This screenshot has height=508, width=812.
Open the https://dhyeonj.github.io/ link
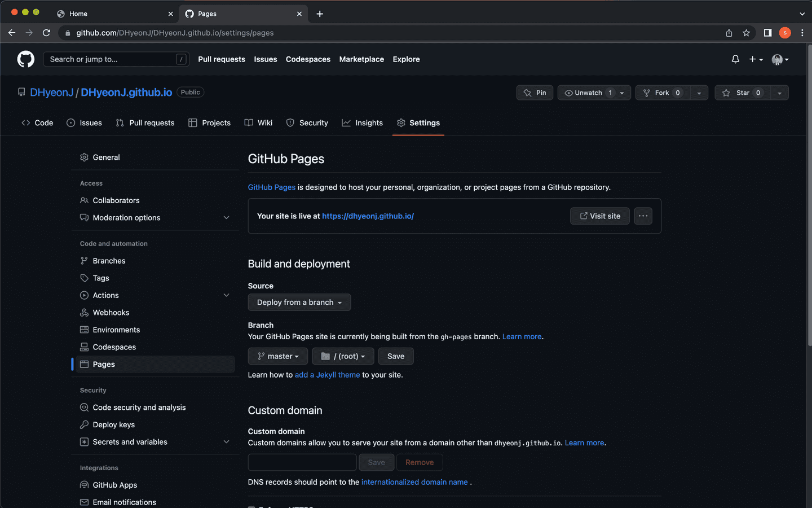pos(368,216)
